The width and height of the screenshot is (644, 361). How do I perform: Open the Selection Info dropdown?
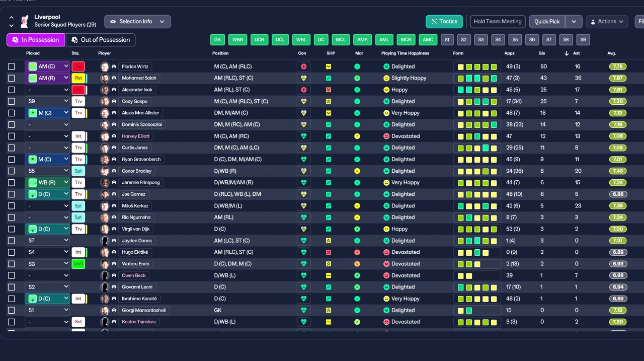point(137,22)
